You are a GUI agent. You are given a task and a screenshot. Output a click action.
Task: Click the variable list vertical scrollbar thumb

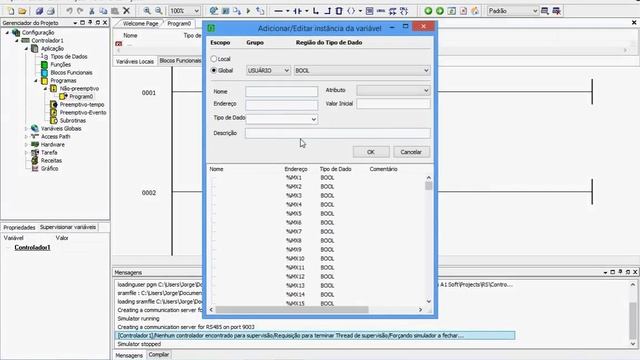point(429,186)
